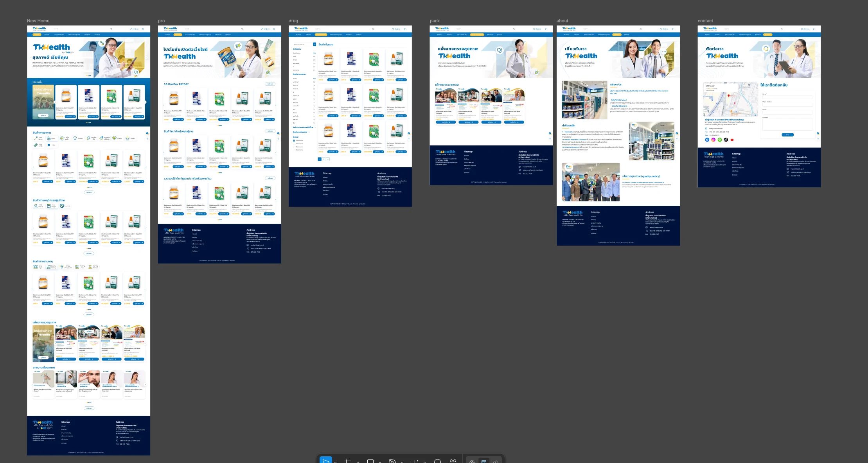Select the Text tool
This screenshot has height=463, width=868.
pyautogui.click(x=415, y=461)
